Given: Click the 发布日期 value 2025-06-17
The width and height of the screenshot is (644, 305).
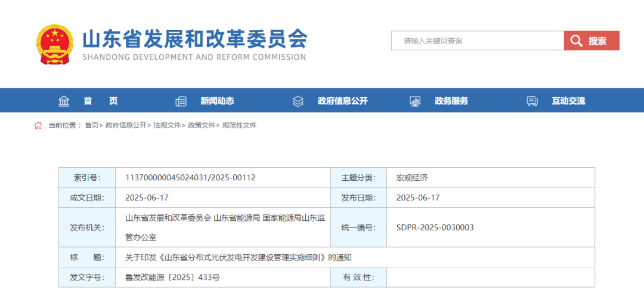Looking at the screenshot, I should 418,198.
